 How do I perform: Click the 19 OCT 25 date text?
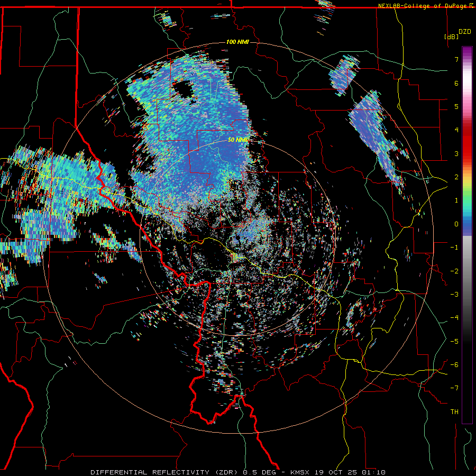point(336,472)
